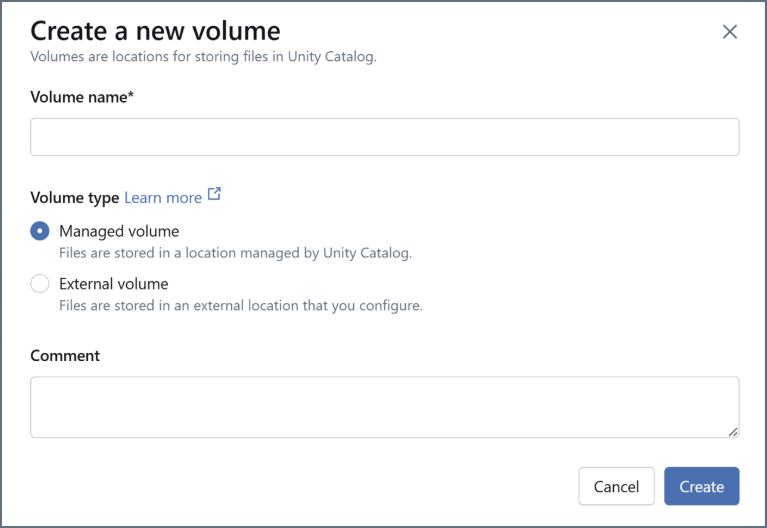
Task: Click the Create button
Action: [x=701, y=486]
